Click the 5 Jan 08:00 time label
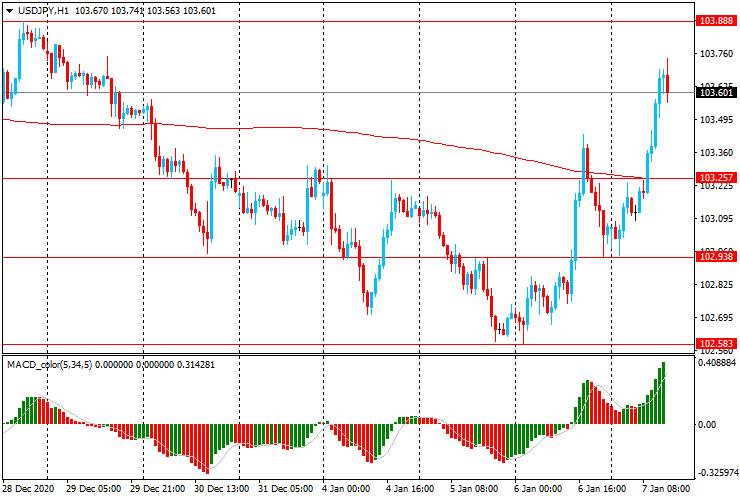The width and height of the screenshot is (740, 500). point(473,490)
